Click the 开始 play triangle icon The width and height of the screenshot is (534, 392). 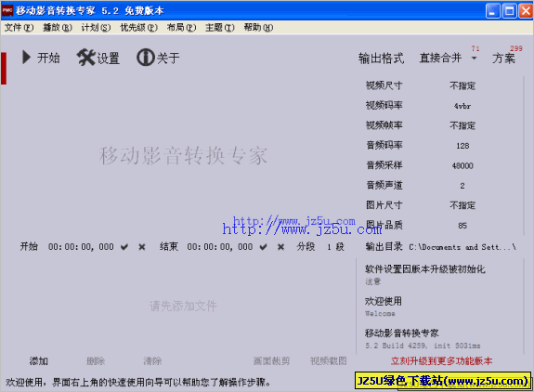pyautogui.click(x=27, y=58)
